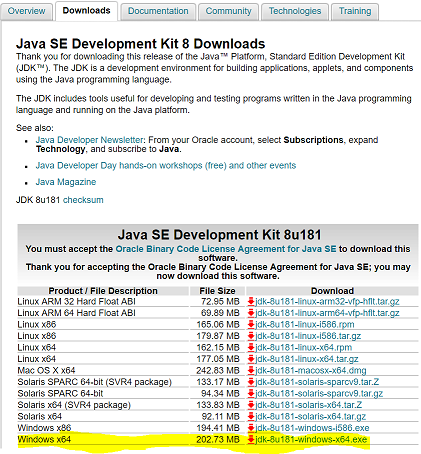421x454 pixels.
Task: Click the download arrow icon for jdk-8u181-solaris-sparcv9.tar.gz
Action: click(251, 394)
